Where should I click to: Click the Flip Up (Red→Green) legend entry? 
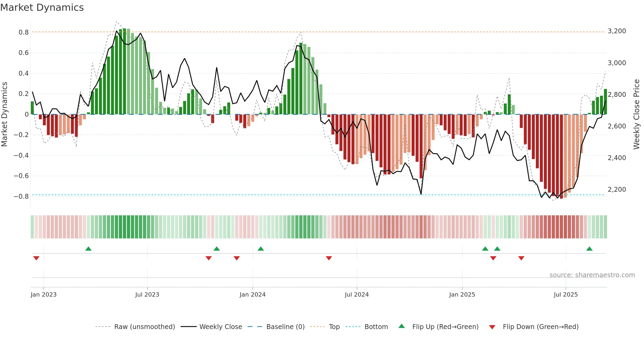[x=438, y=327]
